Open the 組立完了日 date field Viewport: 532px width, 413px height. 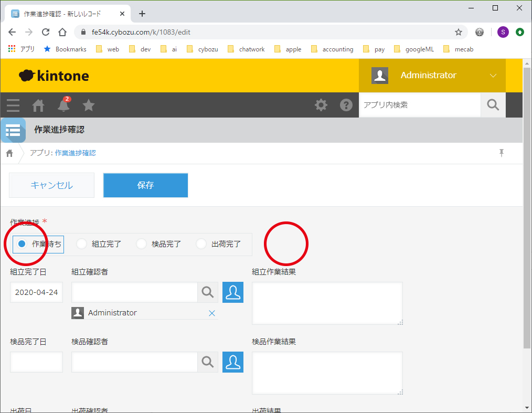pos(36,292)
